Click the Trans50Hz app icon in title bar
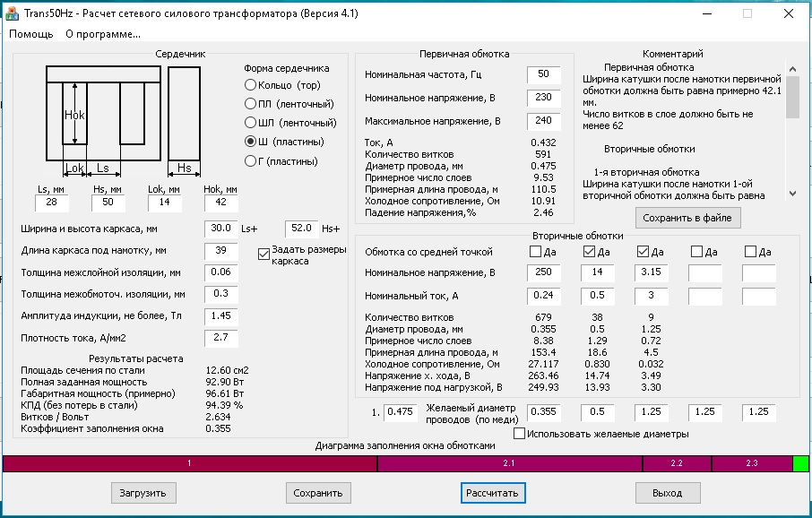 pos(12,13)
